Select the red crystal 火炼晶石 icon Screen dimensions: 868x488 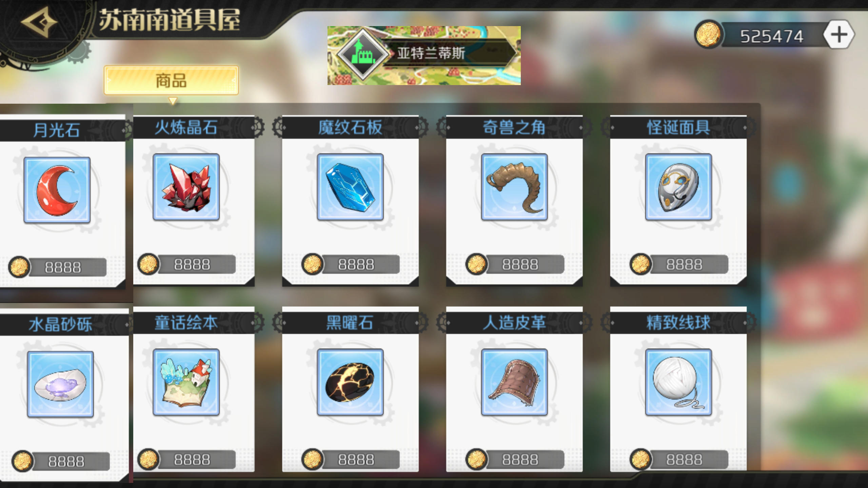point(186,187)
